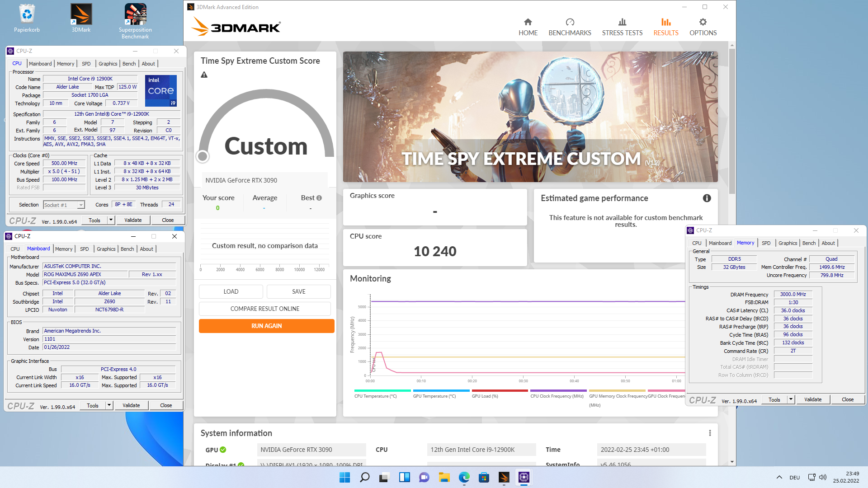Open the Stress Tests section
This screenshot has height=488, width=868.
[622, 27]
